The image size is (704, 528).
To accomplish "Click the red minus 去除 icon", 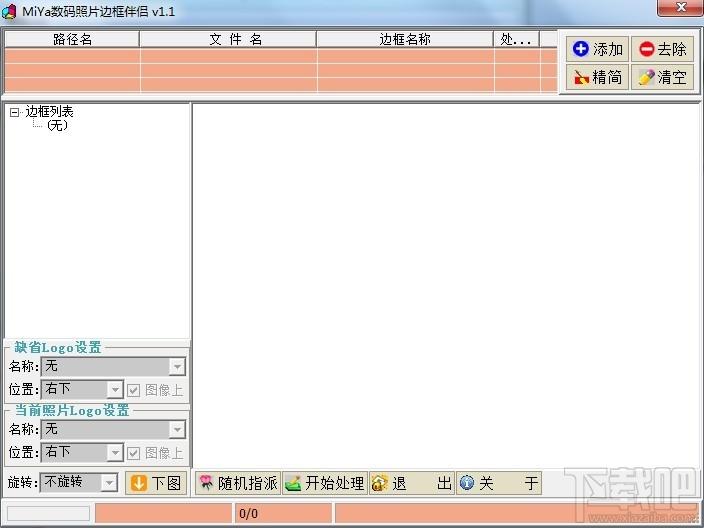I will tap(647, 49).
